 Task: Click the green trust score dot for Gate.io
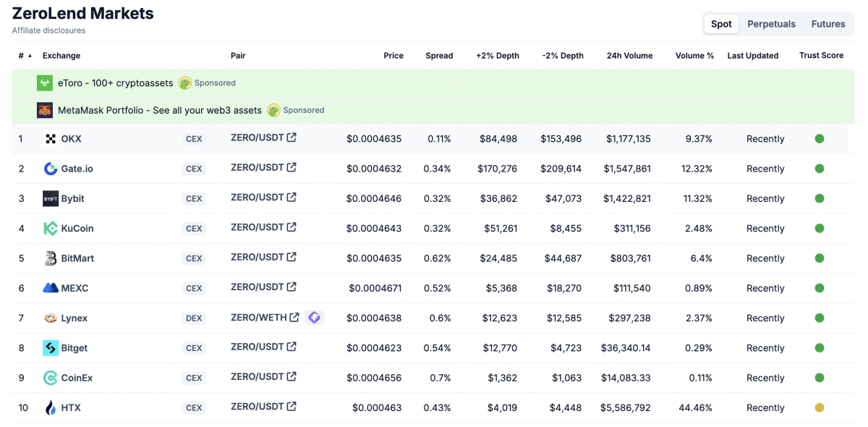[x=820, y=169]
